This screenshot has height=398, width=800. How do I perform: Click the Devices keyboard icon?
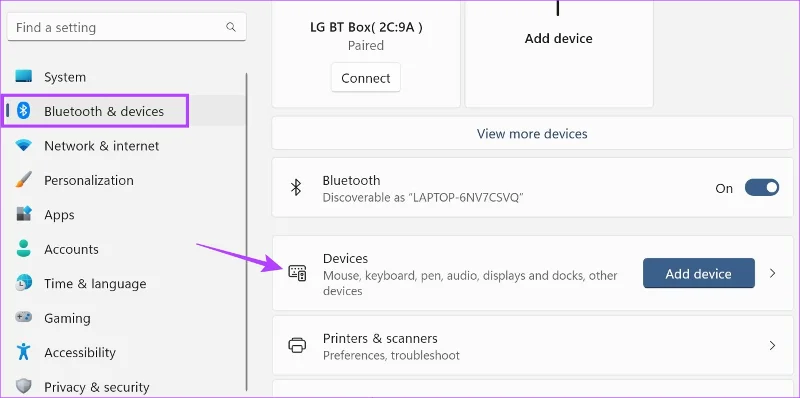click(297, 273)
